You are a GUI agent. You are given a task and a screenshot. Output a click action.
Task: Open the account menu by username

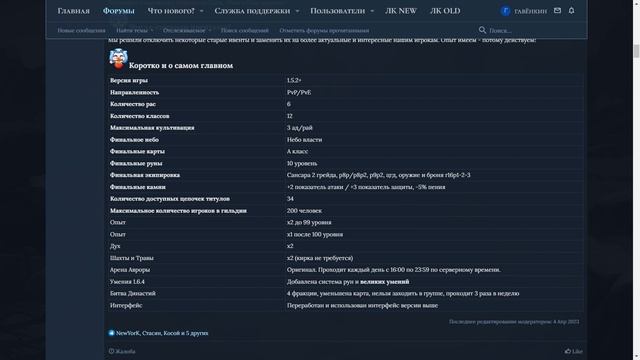tap(530, 11)
